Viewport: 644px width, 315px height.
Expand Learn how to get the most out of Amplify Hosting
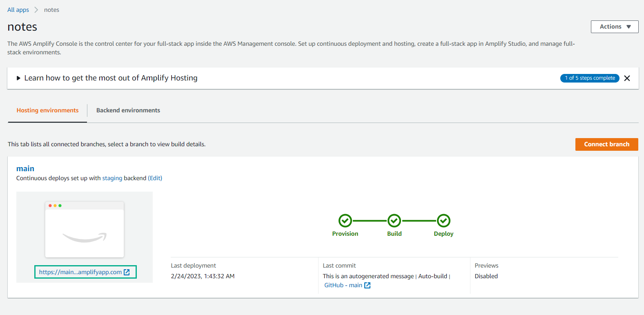click(107, 78)
